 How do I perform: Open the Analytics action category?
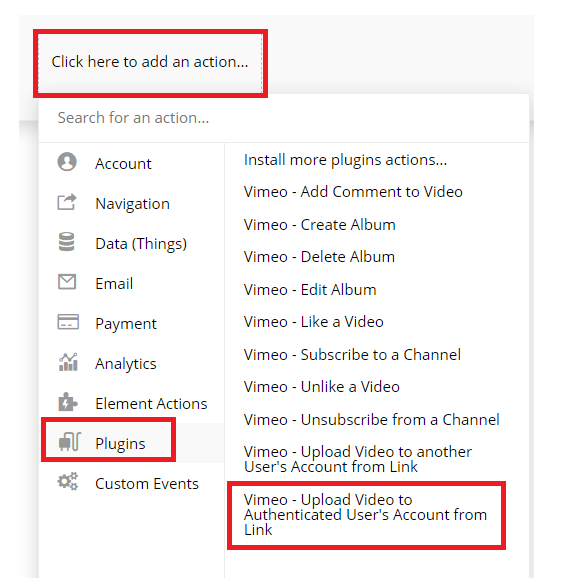[x=132, y=364]
